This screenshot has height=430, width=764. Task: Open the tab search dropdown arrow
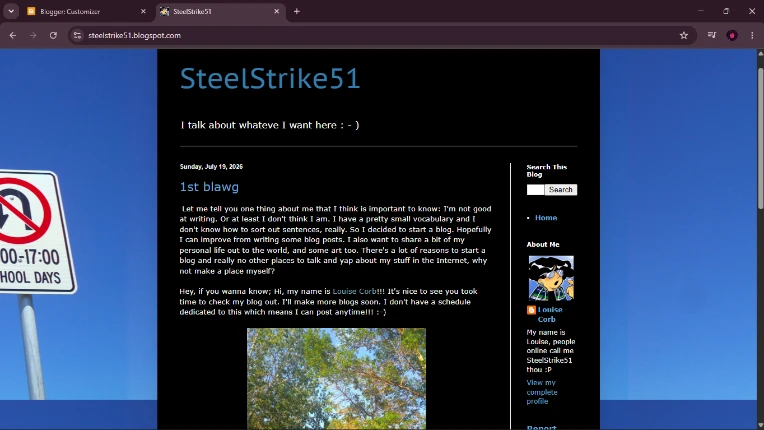pyautogui.click(x=11, y=11)
